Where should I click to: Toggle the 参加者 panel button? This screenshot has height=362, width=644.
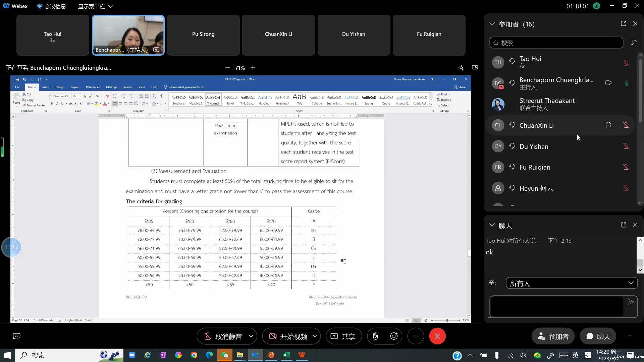click(553, 336)
